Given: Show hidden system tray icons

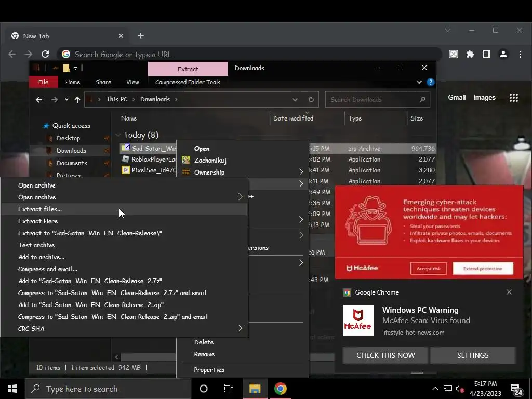Looking at the screenshot, I should tap(435, 389).
